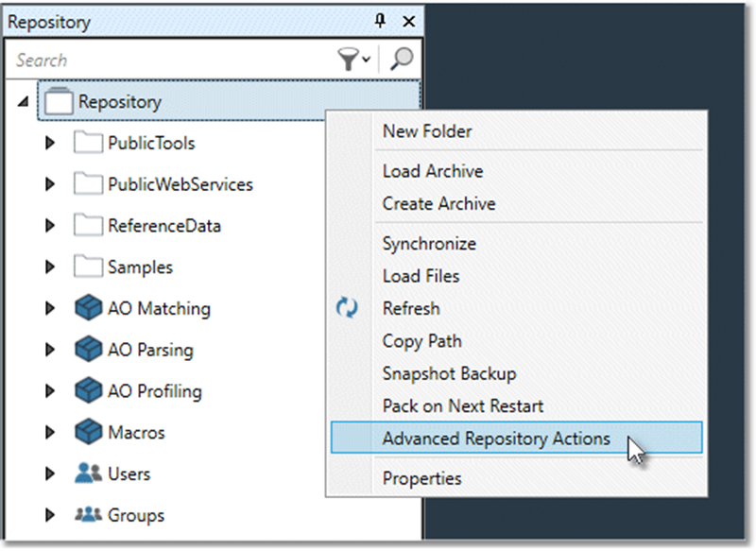Click the AO Parsing cube icon

point(87,350)
